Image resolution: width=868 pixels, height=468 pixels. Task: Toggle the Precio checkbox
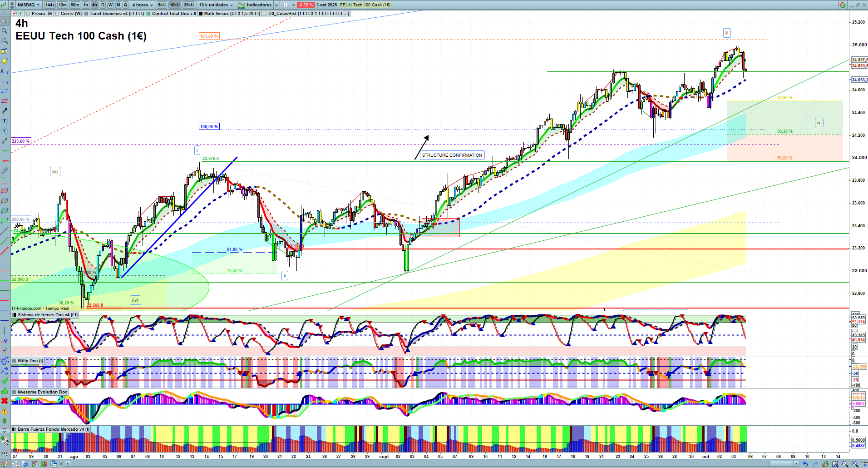[28, 14]
